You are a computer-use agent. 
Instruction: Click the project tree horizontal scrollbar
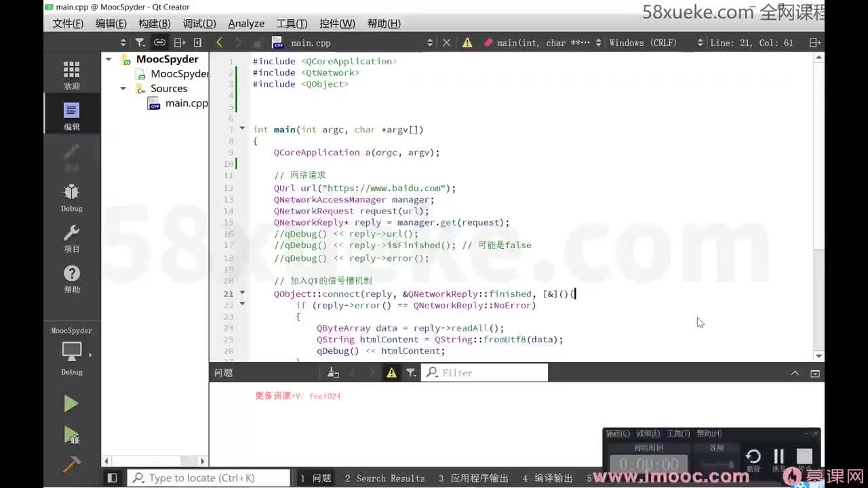(x=155, y=461)
